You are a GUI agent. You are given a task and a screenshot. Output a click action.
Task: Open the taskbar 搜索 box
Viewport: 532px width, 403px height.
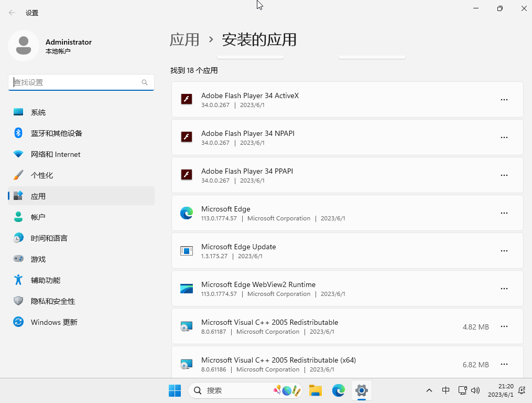245,391
